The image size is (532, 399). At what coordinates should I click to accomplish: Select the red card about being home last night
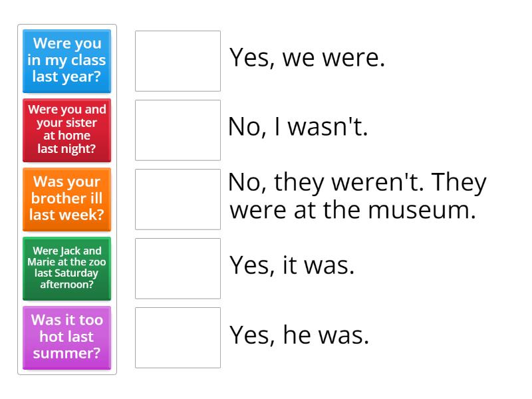66,130
